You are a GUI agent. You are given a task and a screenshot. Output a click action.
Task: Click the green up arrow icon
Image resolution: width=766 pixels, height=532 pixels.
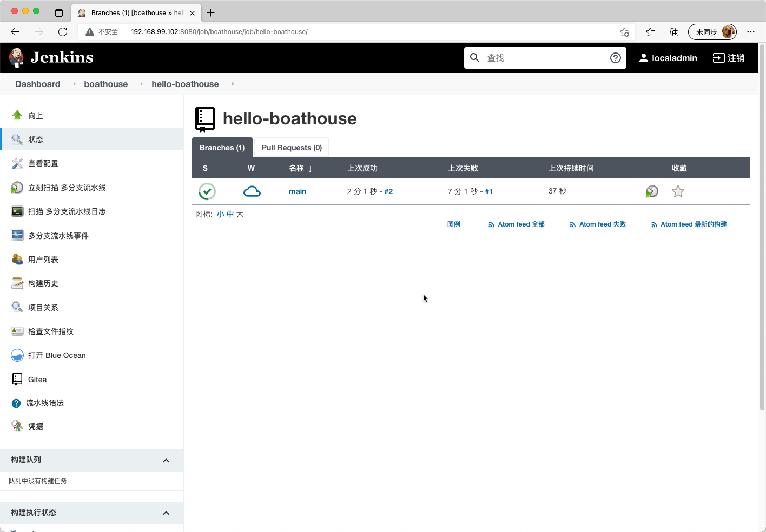[x=17, y=115]
